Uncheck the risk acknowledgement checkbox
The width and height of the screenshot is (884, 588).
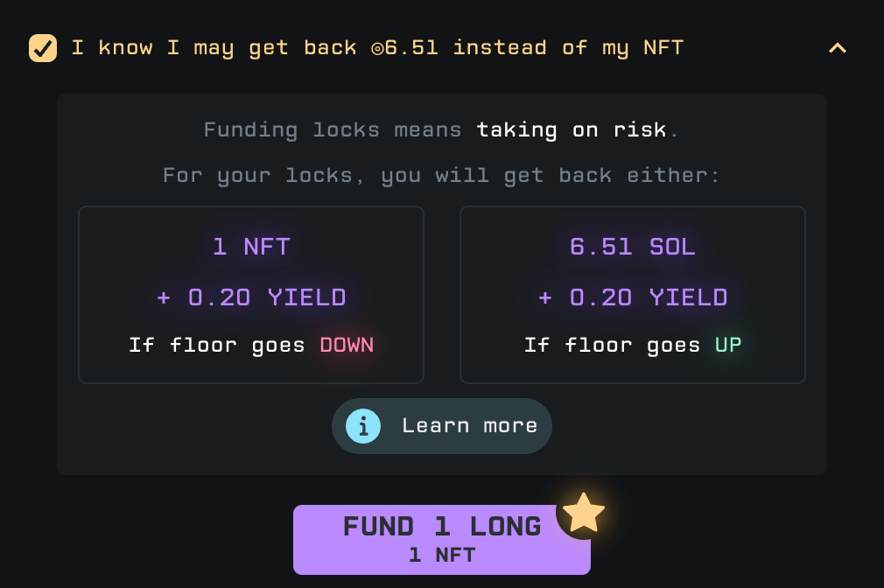[43, 48]
